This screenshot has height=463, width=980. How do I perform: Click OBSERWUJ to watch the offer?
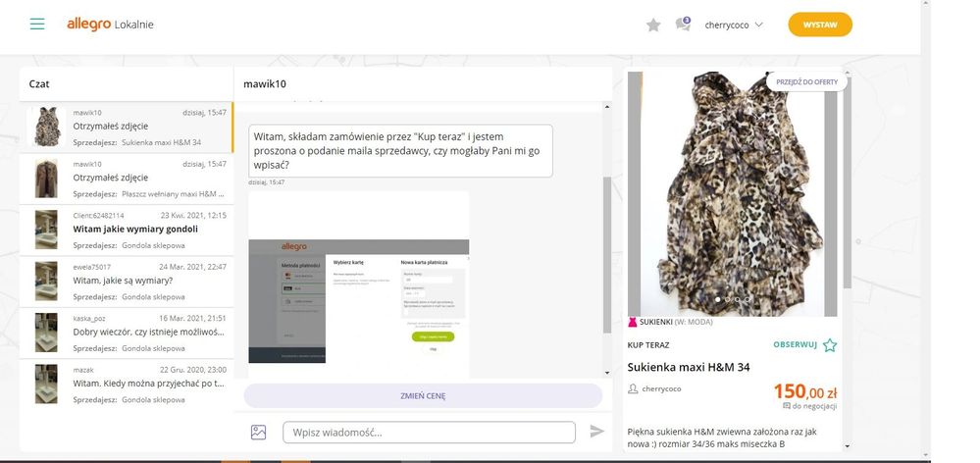tap(795, 344)
